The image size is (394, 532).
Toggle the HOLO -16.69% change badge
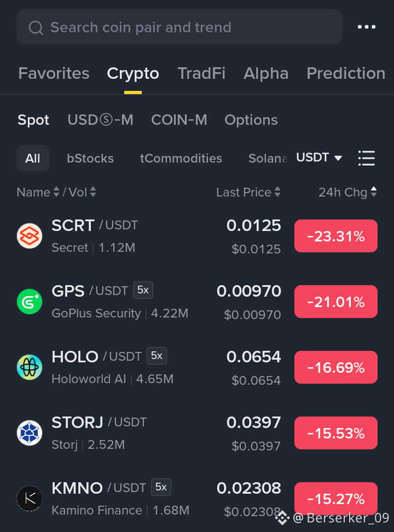(x=336, y=367)
